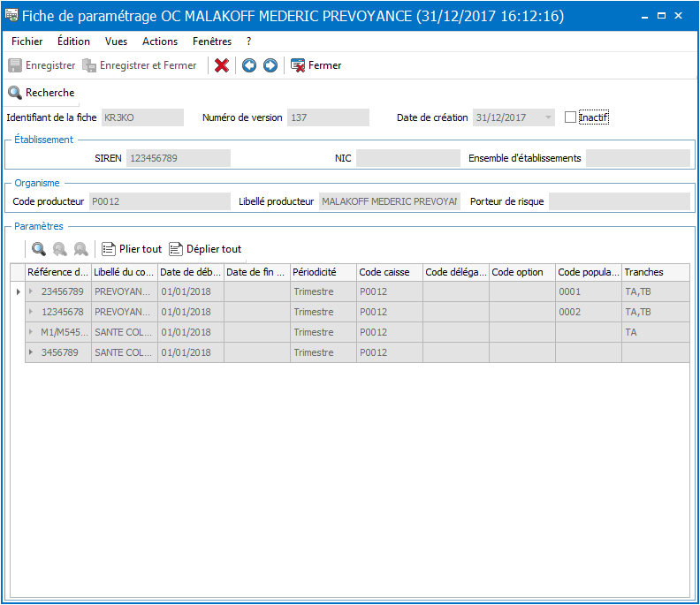This screenshot has width=700, height=605.
Task: Go to next record with right arrow
Action: click(x=270, y=65)
